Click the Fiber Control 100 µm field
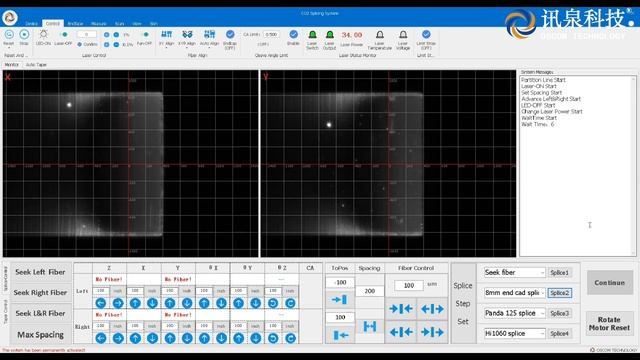Viewport: 640px width, 360px height. click(409, 285)
